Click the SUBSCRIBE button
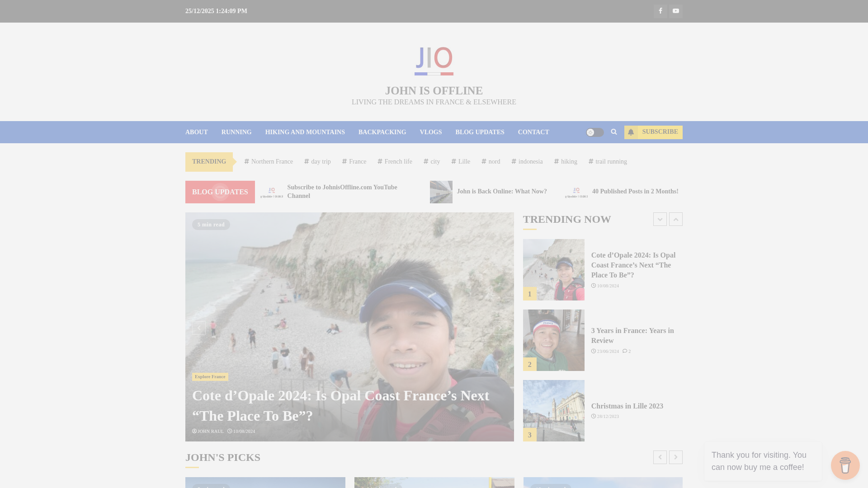The height and width of the screenshot is (488, 868). pos(659,132)
